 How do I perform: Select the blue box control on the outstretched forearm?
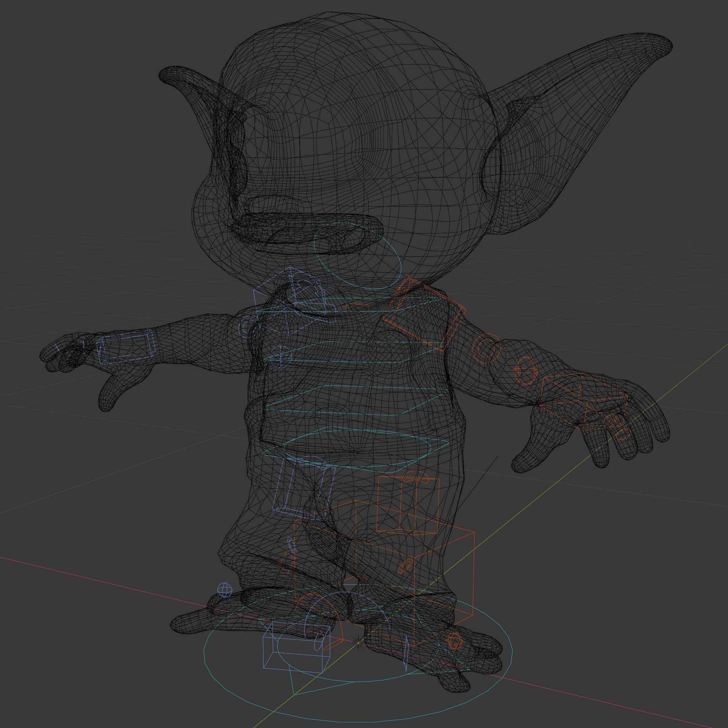coord(126,347)
